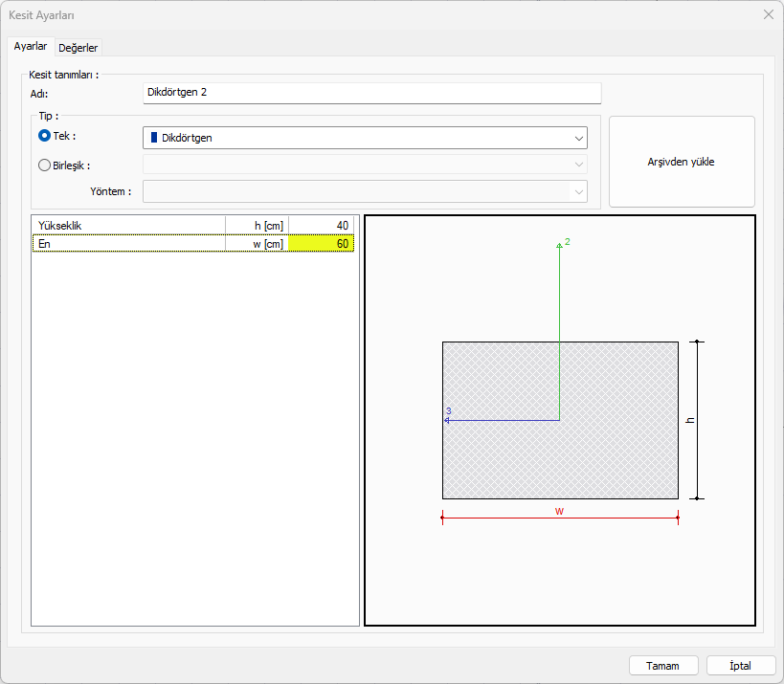The image size is (784, 684).
Task: Select the Tek radio button
Action: click(44, 137)
